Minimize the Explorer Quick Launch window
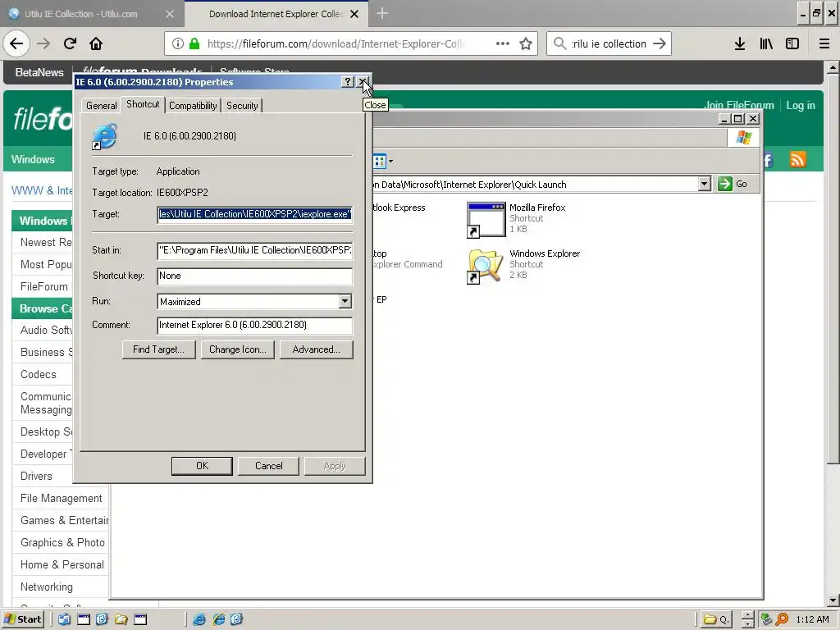The height and width of the screenshot is (630, 840). [724, 118]
